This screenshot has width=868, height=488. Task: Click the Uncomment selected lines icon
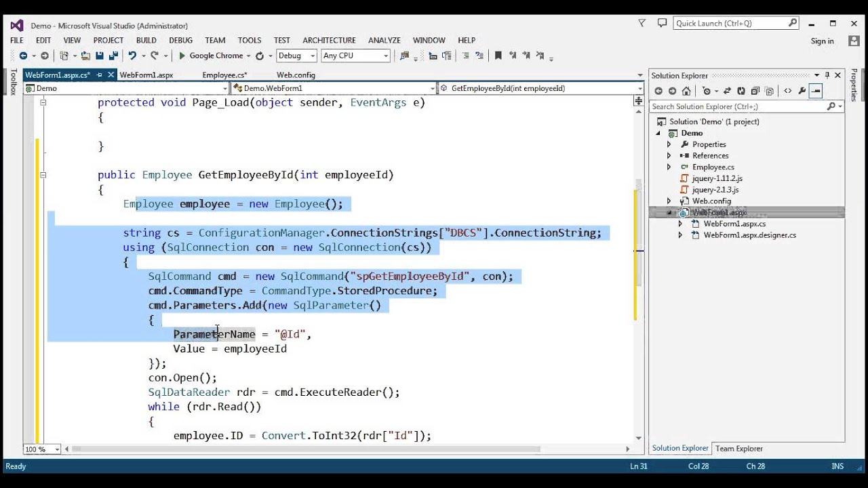[479, 56]
